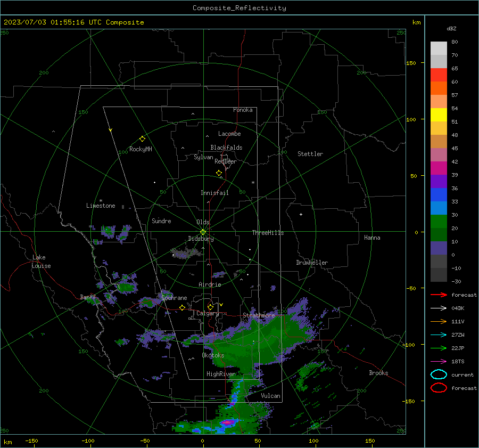Click the Cochrane label
This screenshot has width=479, height=448.
point(174,298)
